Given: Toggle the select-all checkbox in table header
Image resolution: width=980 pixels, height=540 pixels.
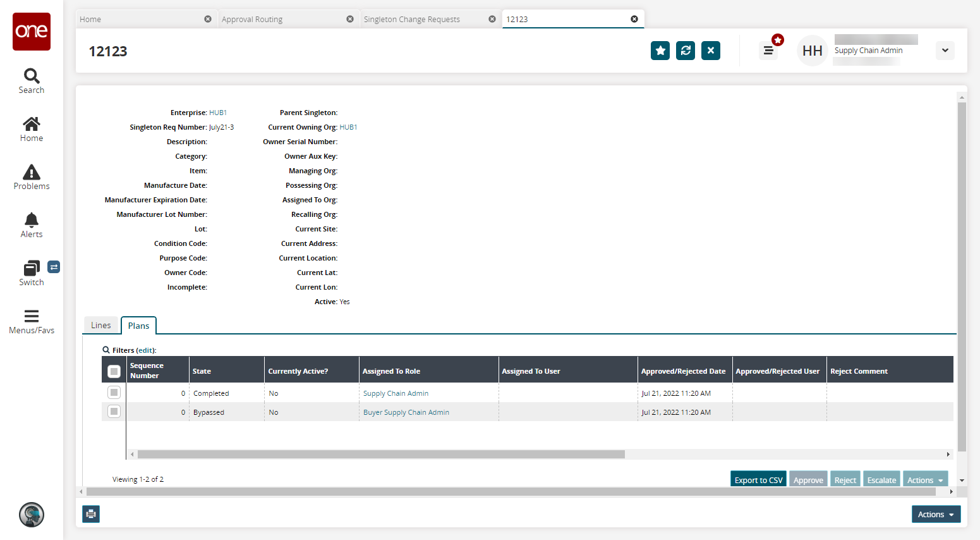Looking at the screenshot, I should 114,371.
